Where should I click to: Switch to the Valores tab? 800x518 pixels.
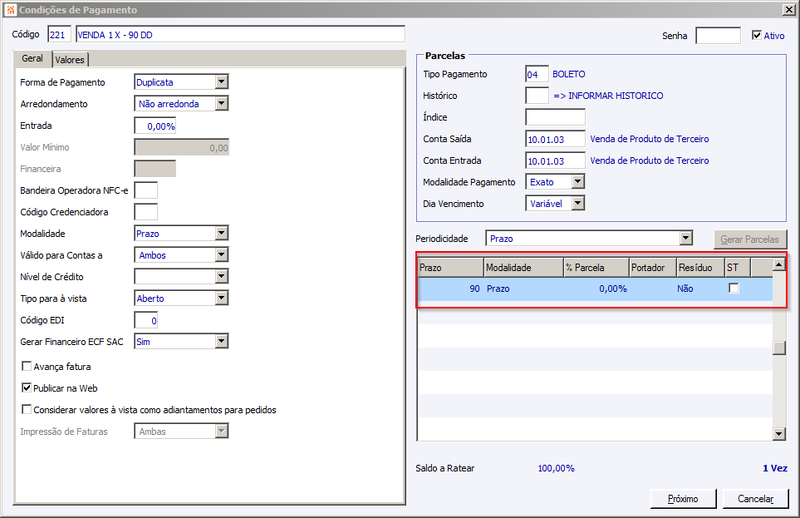tap(70, 60)
